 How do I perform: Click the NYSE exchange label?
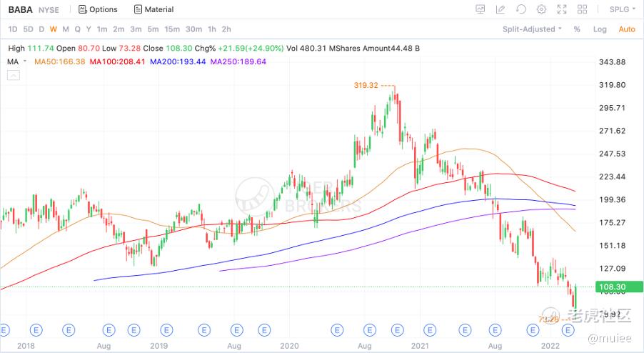pyautogui.click(x=49, y=10)
